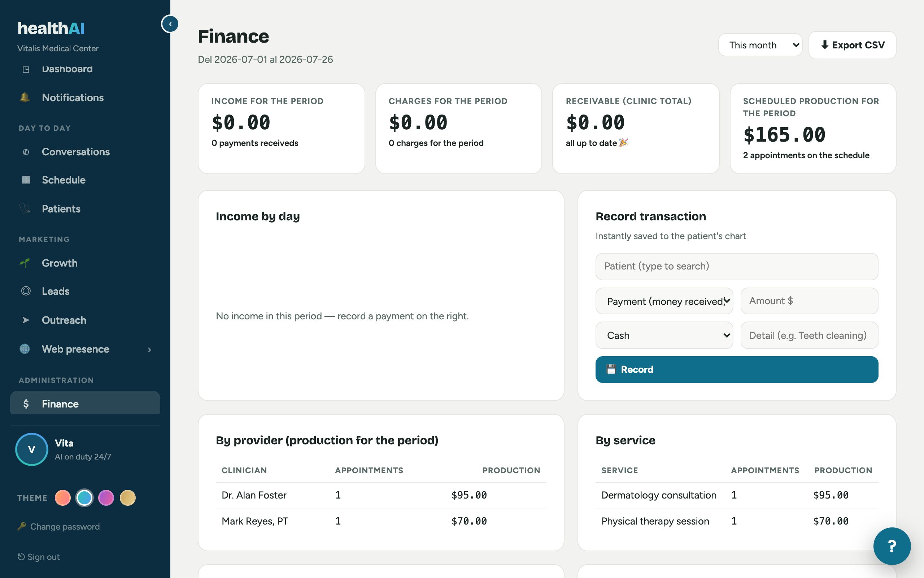
Task: Focus the Patient search field
Action: click(x=737, y=267)
